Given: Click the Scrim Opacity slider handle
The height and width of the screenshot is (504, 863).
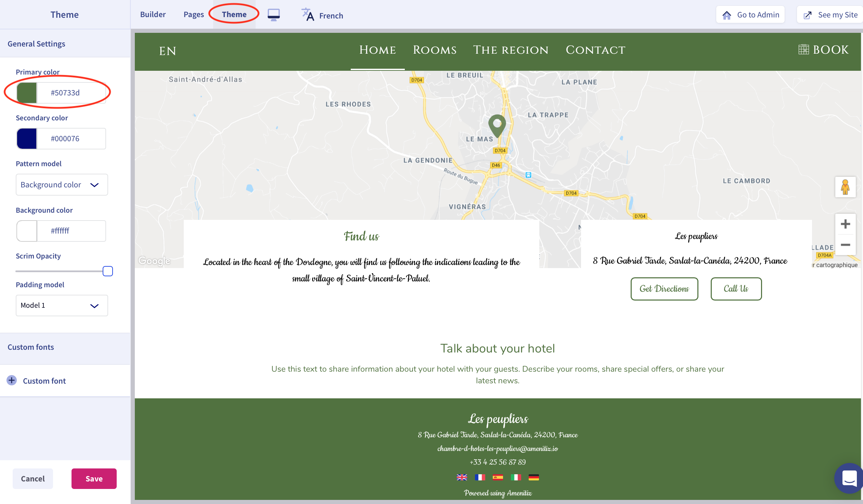Looking at the screenshot, I should [x=107, y=271].
